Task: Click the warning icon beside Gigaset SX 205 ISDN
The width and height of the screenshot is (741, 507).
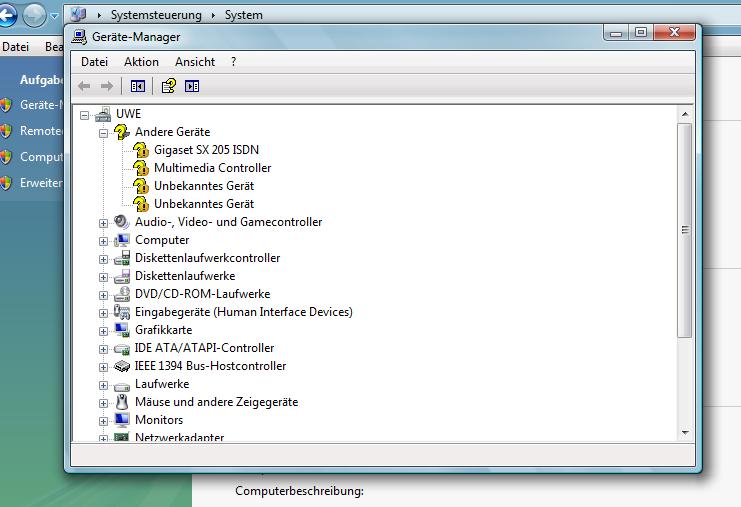Action: 141,150
